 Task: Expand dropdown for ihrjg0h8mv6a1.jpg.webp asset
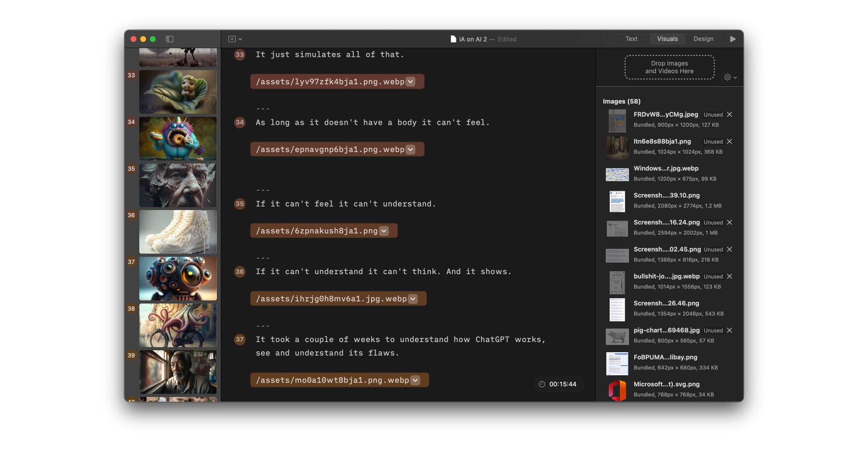tap(413, 299)
